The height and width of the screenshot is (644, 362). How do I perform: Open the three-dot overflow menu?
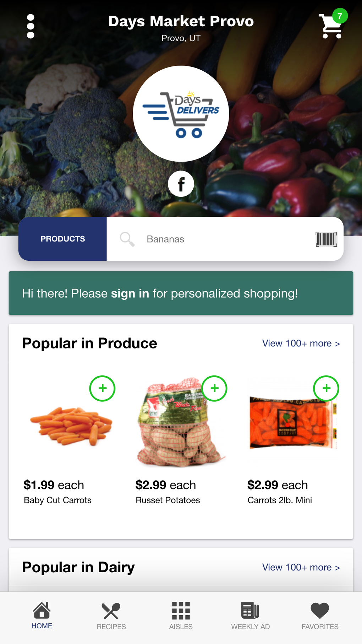31,26
